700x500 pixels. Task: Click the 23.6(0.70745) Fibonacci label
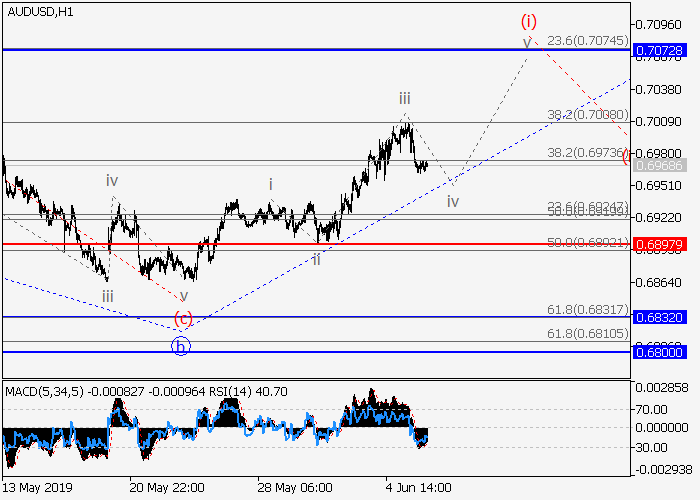[x=586, y=41]
